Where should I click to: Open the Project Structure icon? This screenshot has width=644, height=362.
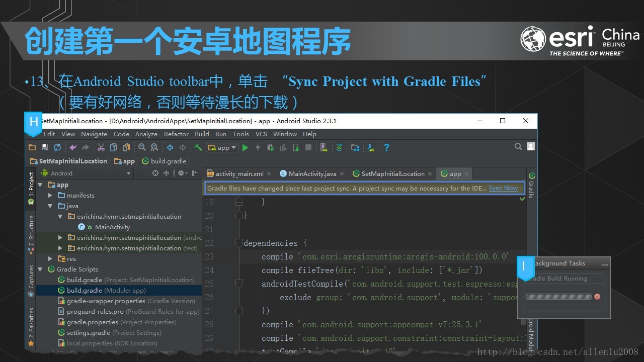355,147
